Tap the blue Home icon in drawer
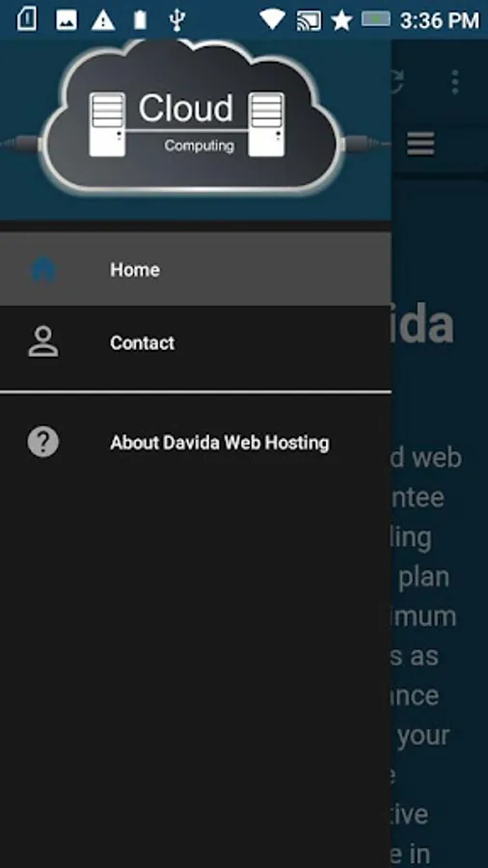The width and height of the screenshot is (488, 868). 43,270
